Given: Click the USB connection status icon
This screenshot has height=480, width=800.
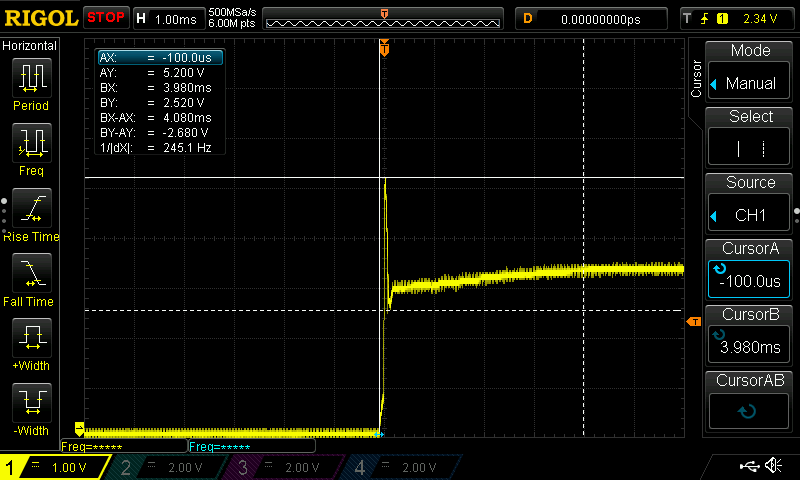Looking at the screenshot, I should 749,466.
